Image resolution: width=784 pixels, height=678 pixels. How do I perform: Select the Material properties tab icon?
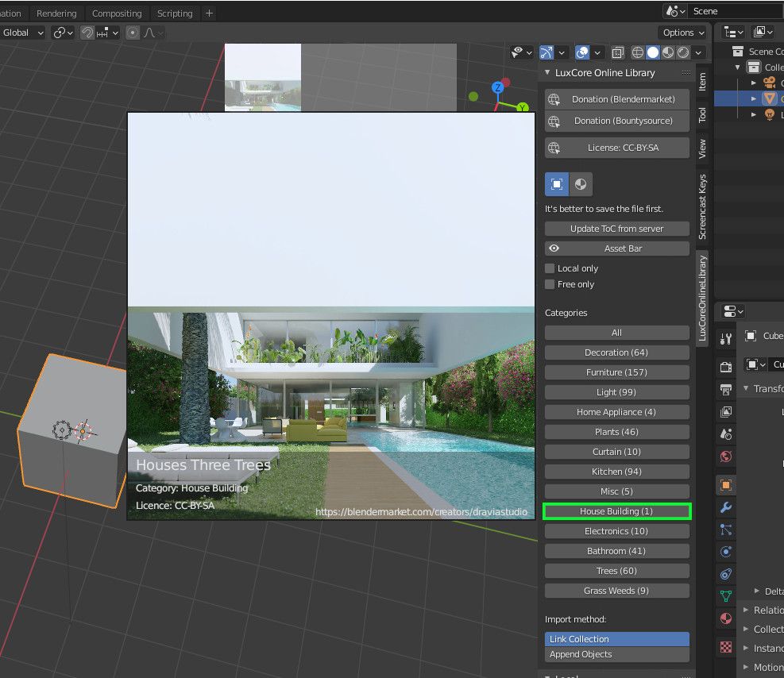(x=725, y=618)
